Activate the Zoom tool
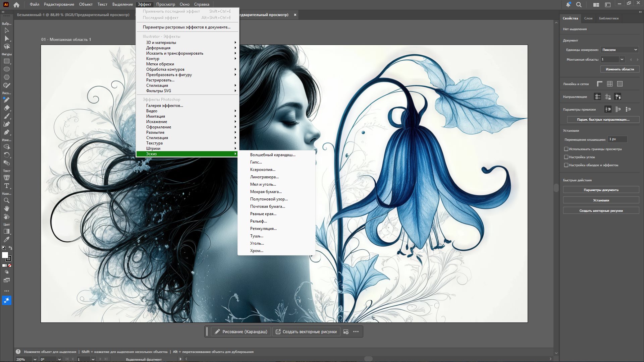The image size is (644, 362). tap(7, 200)
